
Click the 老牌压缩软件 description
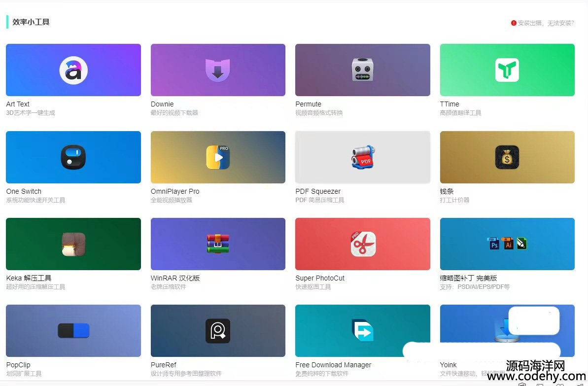pos(169,287)
